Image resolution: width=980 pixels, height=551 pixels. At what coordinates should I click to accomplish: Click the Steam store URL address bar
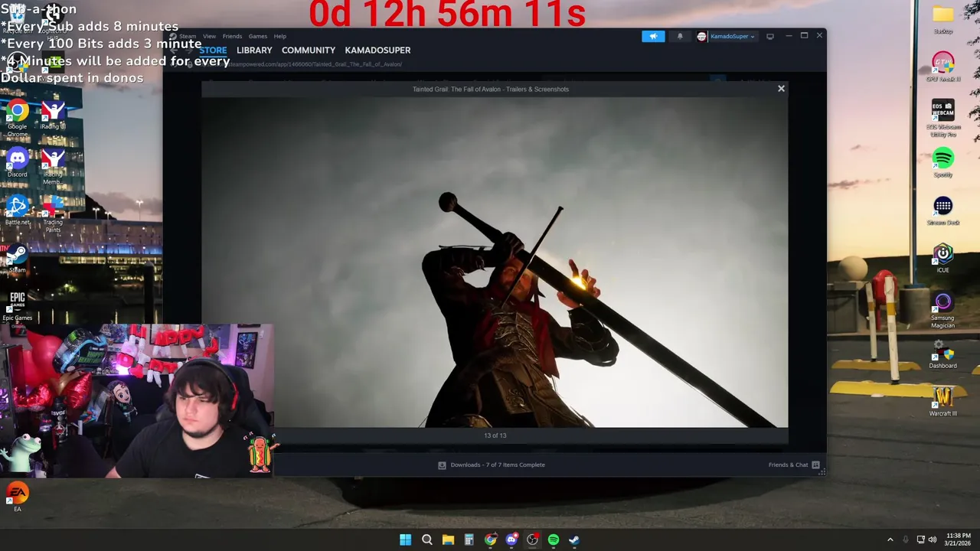coord(314,64)
